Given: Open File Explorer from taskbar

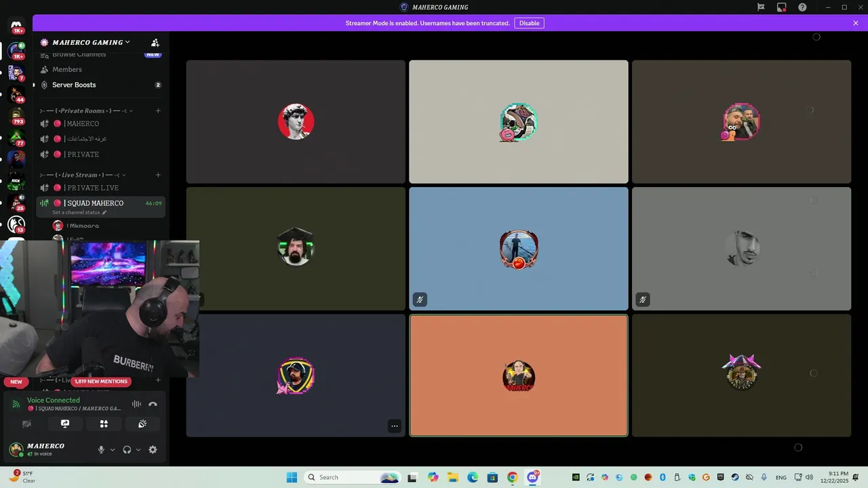Looking at the screenshot, I should 452,477.
